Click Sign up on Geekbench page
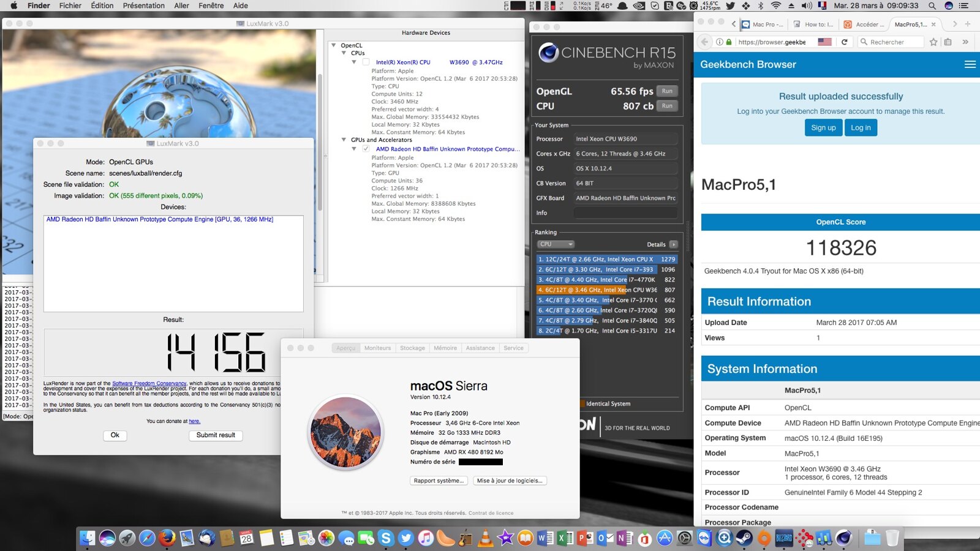The width and height of the screenshot is (980, 551). tap(823, 127)
